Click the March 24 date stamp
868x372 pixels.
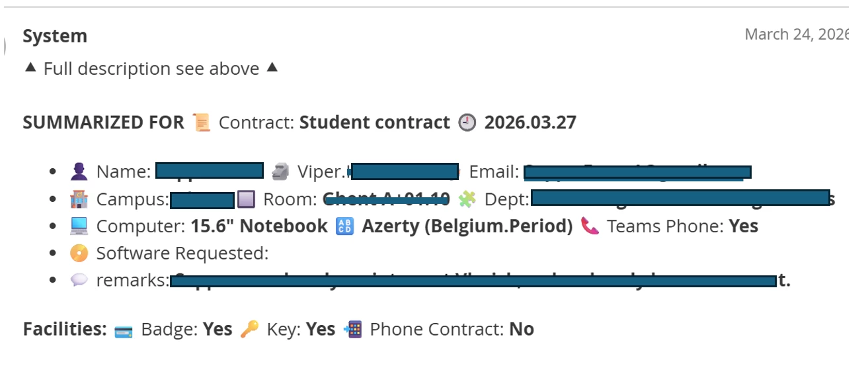pos(795,34)
